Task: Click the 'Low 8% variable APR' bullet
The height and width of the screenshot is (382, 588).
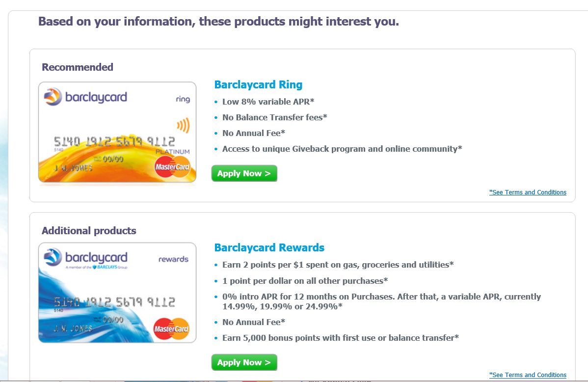Action: click(x=268, y=102)
